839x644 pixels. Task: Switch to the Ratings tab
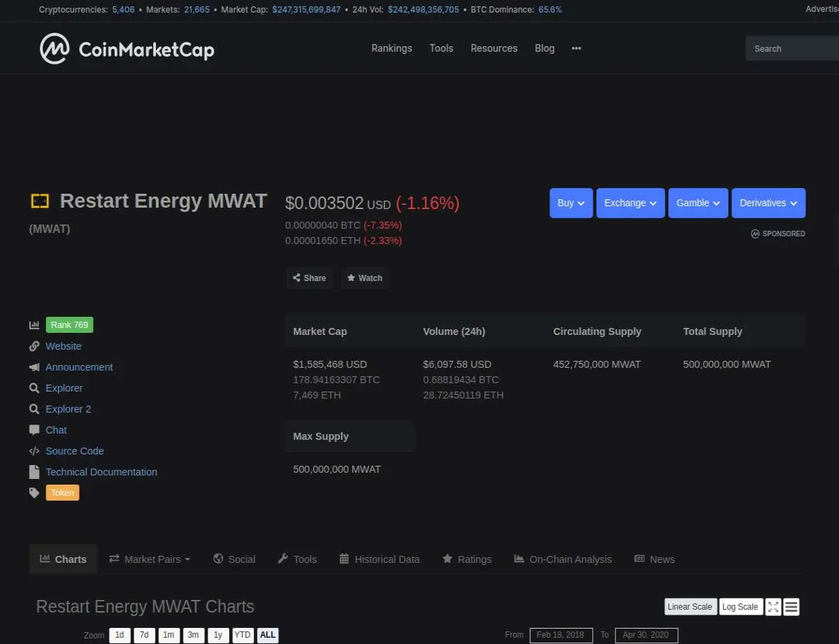coord(467,559)
